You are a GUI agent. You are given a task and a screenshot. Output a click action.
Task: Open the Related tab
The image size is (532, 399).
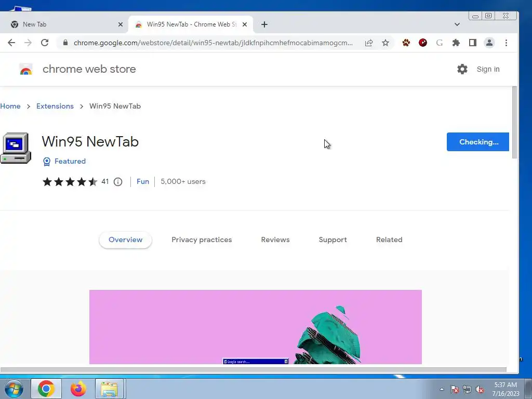click(389, 240)
